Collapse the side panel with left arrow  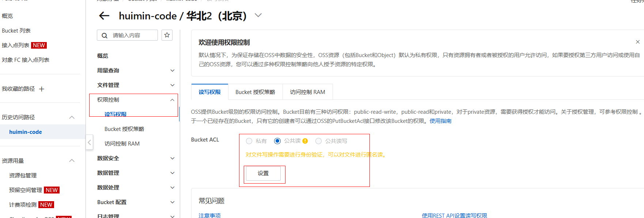(90, 142)
